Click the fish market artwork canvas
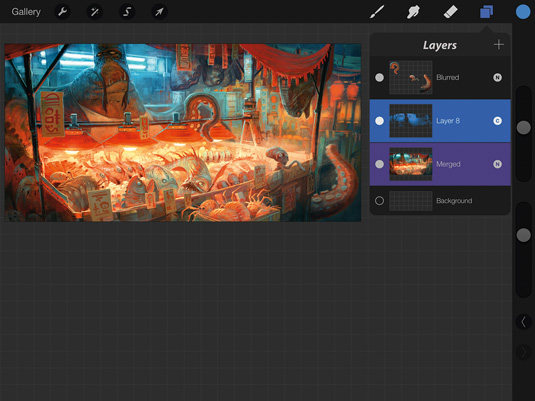This screenshot has width=535, height=401. point(183,132)
